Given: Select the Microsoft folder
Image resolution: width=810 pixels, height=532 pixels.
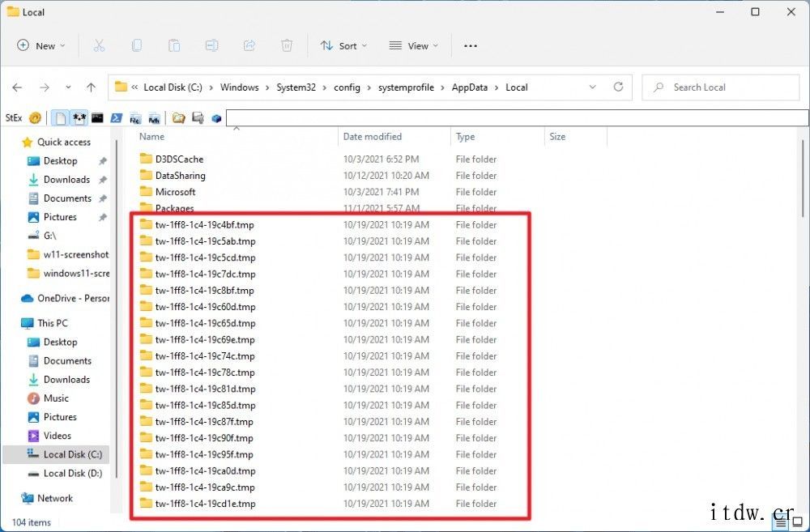Looking at the screenshot, I should 175,192.
